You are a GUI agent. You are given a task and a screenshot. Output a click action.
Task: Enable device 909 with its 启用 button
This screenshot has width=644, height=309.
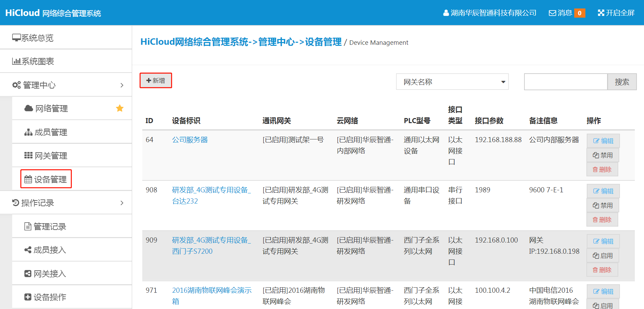coord(603,255)
